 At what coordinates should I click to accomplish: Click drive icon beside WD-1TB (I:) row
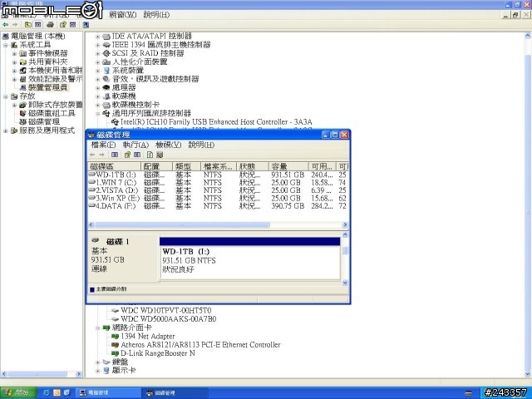click(91, 175)
